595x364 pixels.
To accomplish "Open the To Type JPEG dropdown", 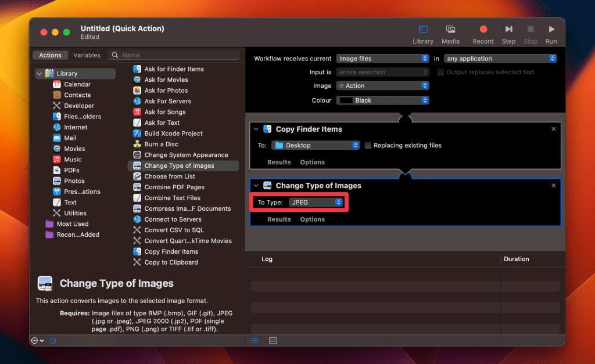I will click(x=316, y=203).
